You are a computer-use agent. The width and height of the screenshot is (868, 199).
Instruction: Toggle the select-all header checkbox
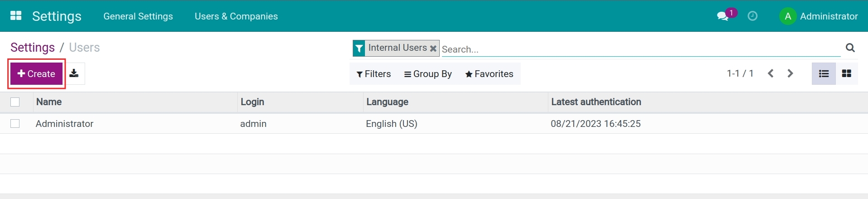(15, 102)
